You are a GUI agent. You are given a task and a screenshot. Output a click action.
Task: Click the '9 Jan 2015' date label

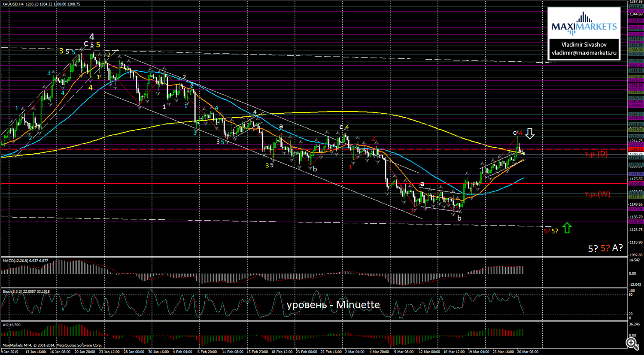tap(10, 352)
